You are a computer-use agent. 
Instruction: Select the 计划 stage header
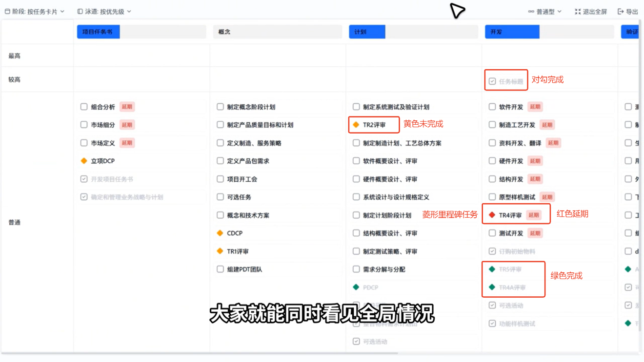tap(414, 32)
